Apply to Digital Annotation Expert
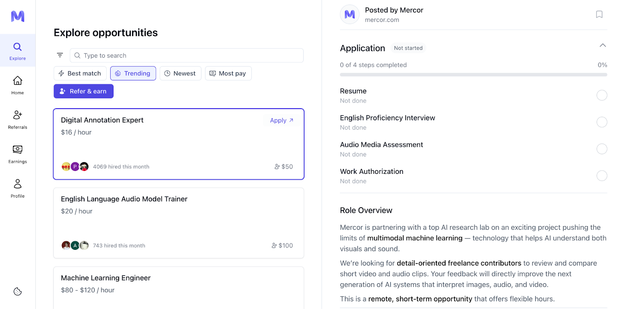Image resolution: width=644 pixels, height=309 pixels. tap(281, 120)
